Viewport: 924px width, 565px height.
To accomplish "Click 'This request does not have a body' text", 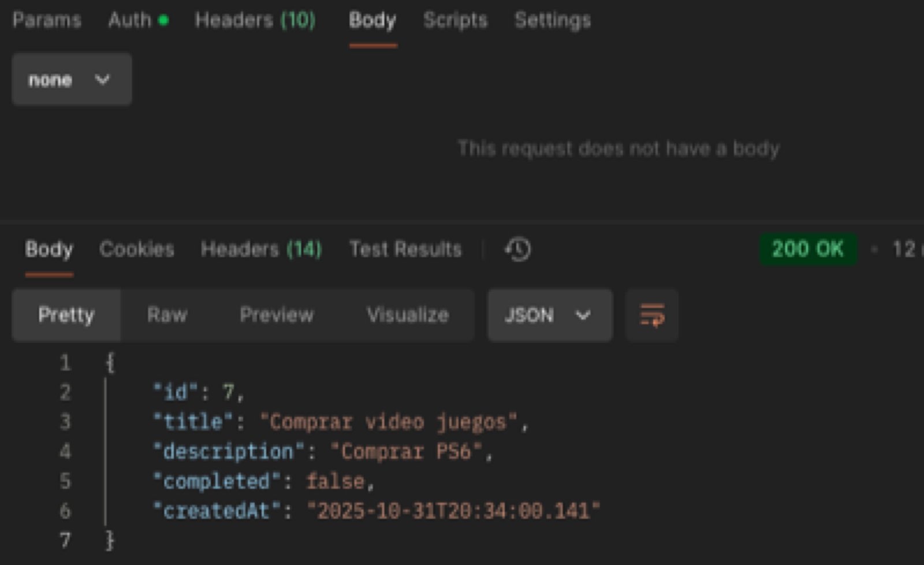I will (619, 148).
